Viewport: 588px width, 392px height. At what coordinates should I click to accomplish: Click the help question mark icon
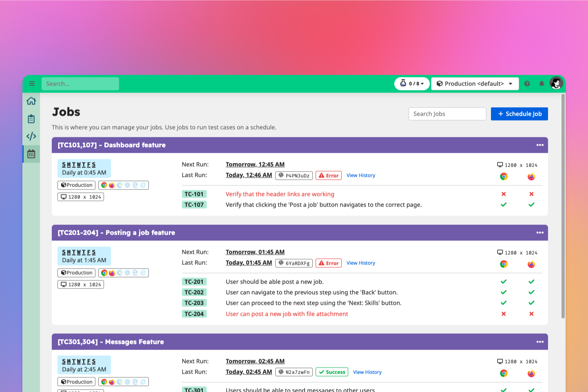(527, 84)
